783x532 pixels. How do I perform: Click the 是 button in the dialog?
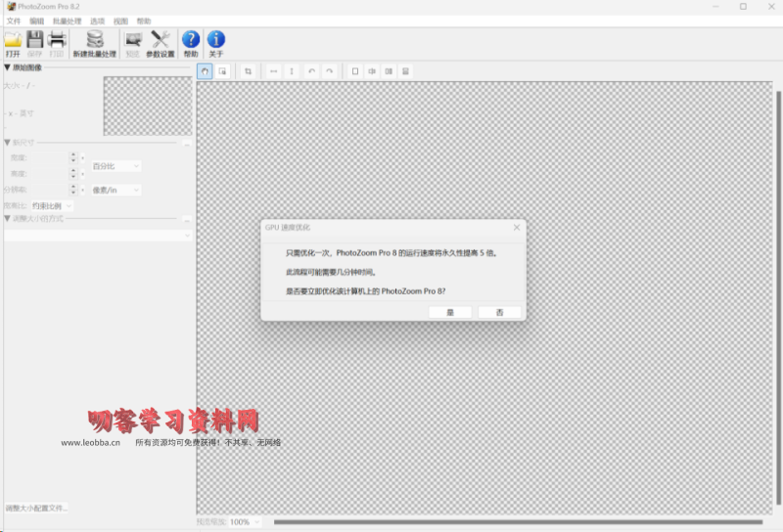click(450, 312)
